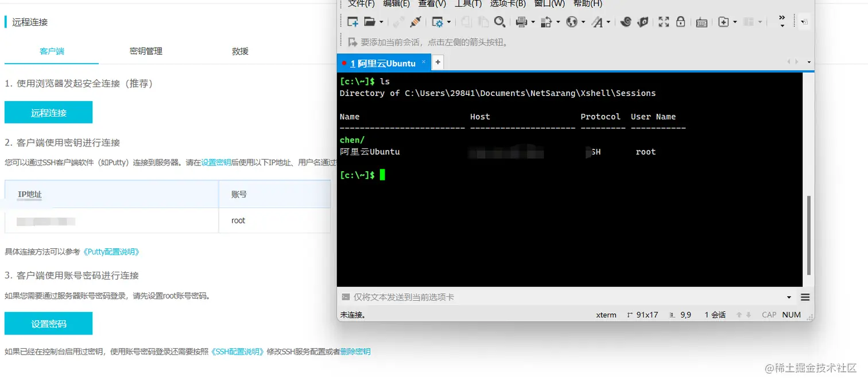868x385 pixels.
Task: Expand the Print dropdown arrow
Action: click(533, 22)
